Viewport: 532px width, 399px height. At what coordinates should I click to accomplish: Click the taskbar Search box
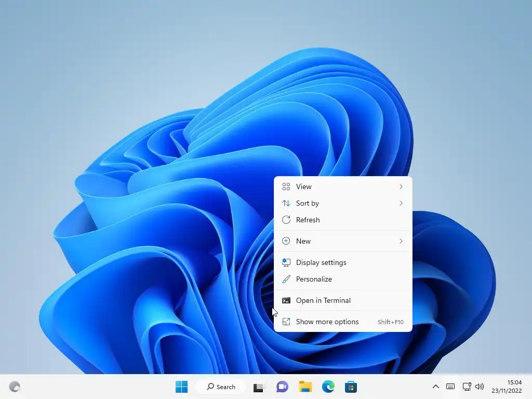tap(221, 387)
